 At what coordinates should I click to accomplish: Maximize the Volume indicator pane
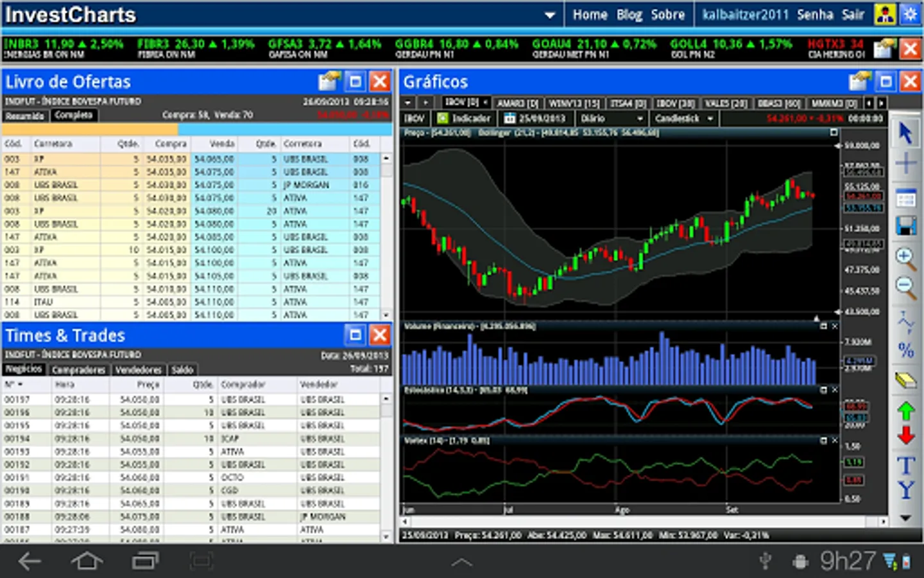(x=823, y=326)
